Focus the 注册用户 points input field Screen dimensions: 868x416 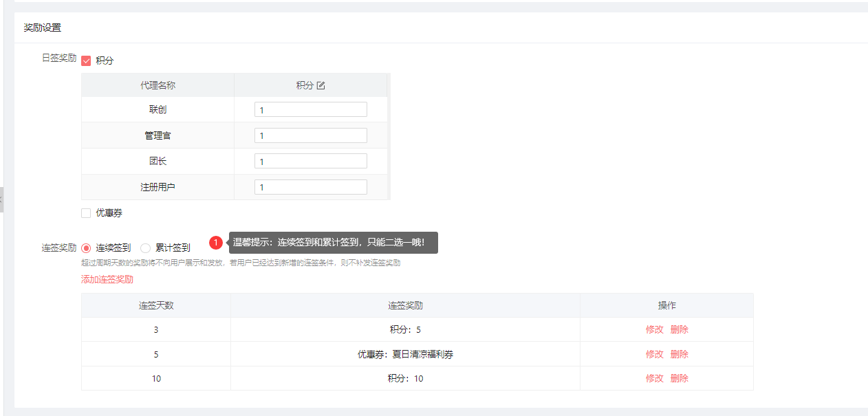(x=310, y=187)
